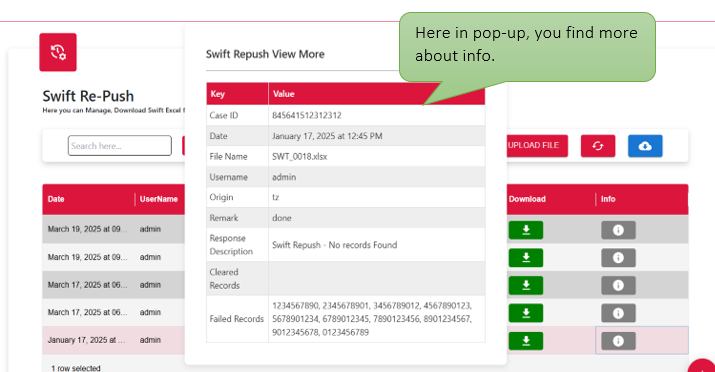Click the Cleared Records label
This screenshot has width=715, height=372.
tap(224, 279)
